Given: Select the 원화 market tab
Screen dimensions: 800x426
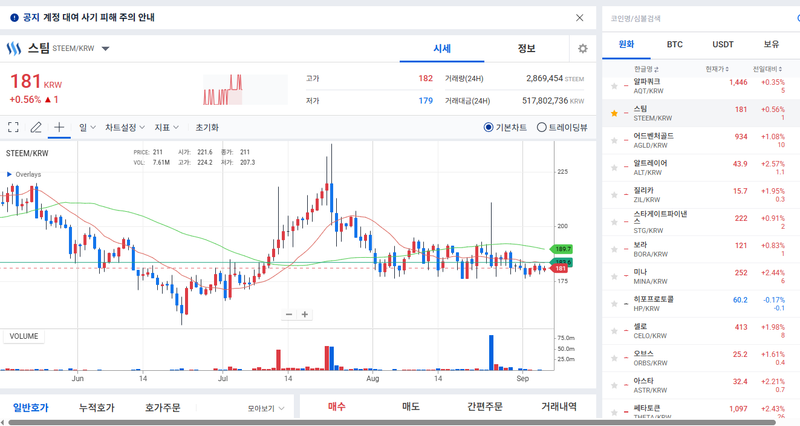Looking at the screenshot, I should (x=626, y=44).
